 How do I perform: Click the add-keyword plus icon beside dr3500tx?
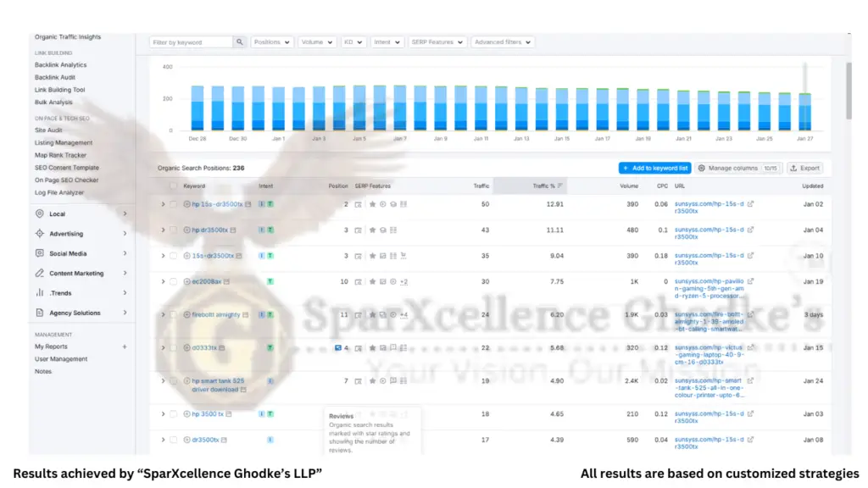coord(187,440)
